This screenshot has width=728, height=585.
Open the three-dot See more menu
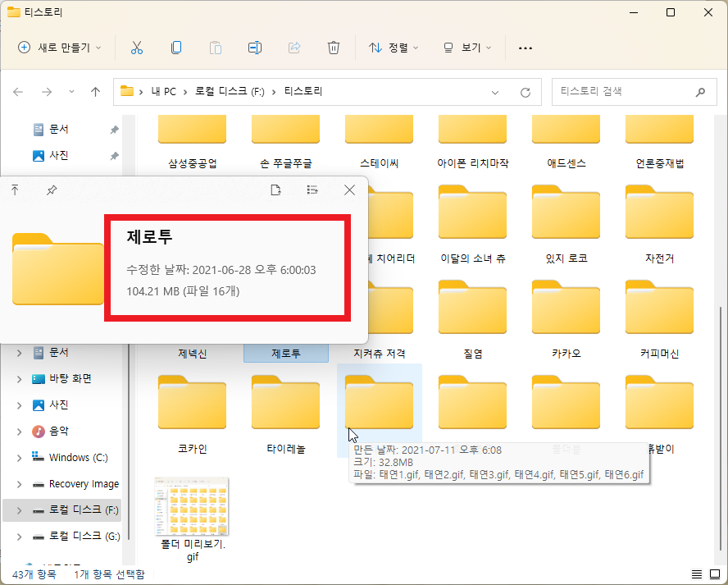click(x=526, y=48)
